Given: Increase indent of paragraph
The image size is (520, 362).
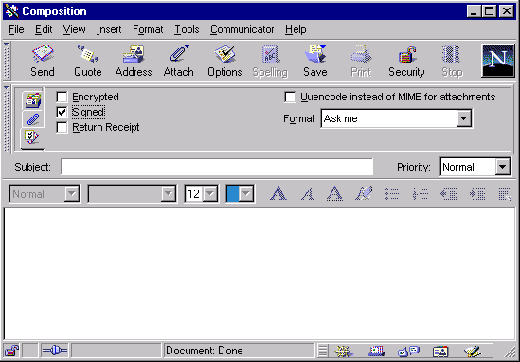Looking at the screenshot, I should 477,194.
